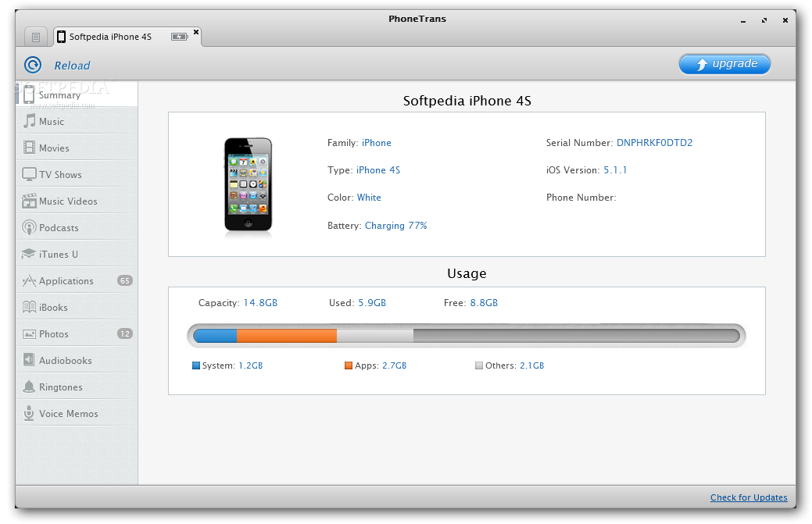Click the blue System legend swatch

[x=195, y=365]
